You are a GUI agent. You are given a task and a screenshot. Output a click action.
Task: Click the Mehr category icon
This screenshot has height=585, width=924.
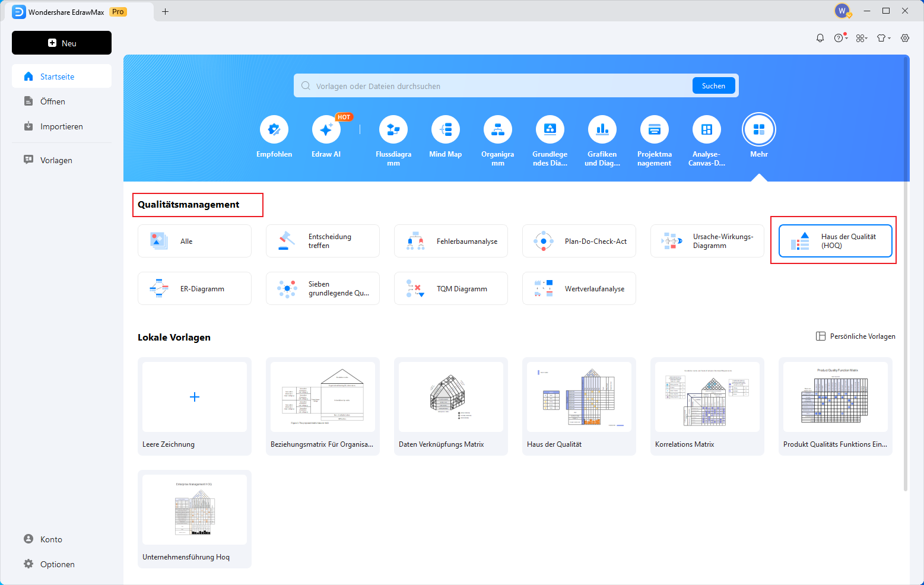[759, 129]
